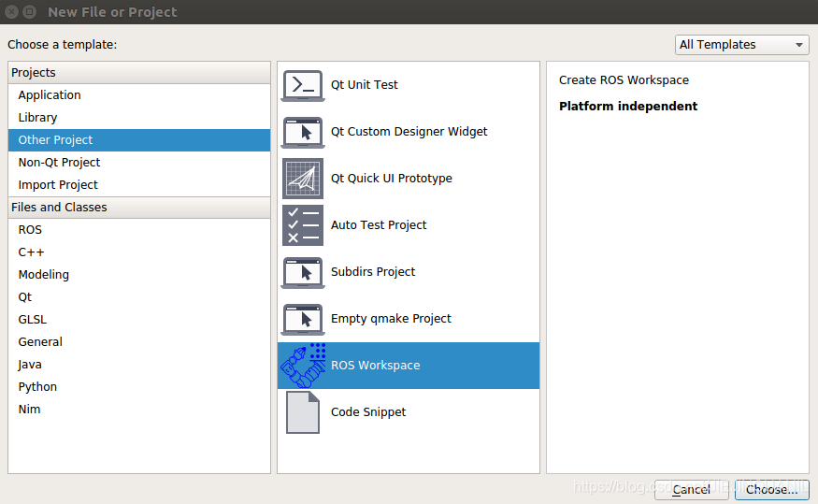Select the Other Project category

coord(139,140)
